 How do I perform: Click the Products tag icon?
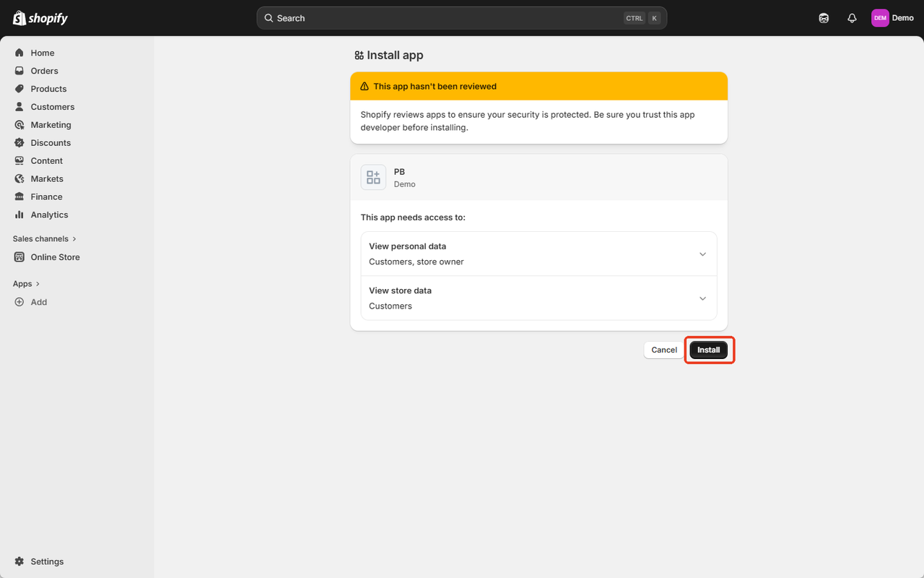[x=19, y=89]
